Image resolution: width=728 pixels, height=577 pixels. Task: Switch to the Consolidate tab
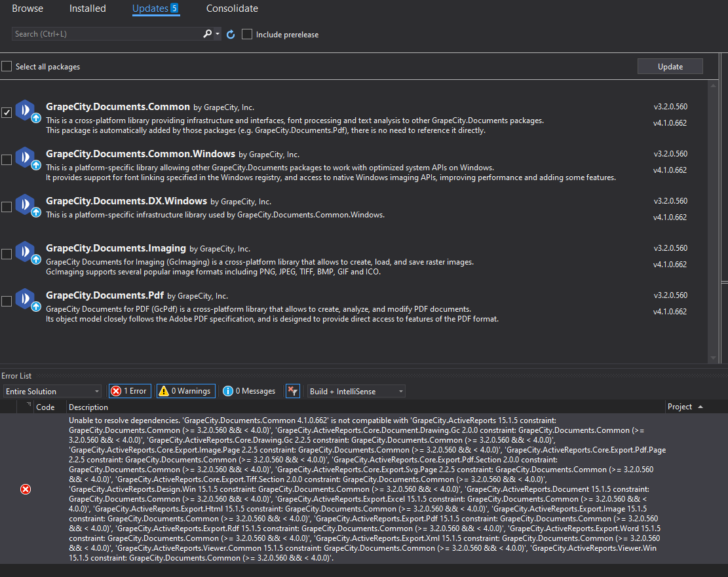pyautogui.click(x=232, y=9)
